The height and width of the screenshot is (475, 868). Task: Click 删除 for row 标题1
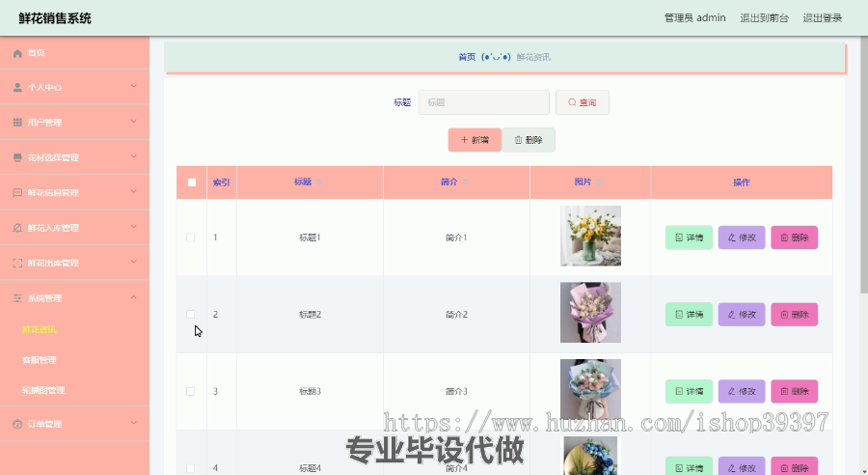[795, 237]
